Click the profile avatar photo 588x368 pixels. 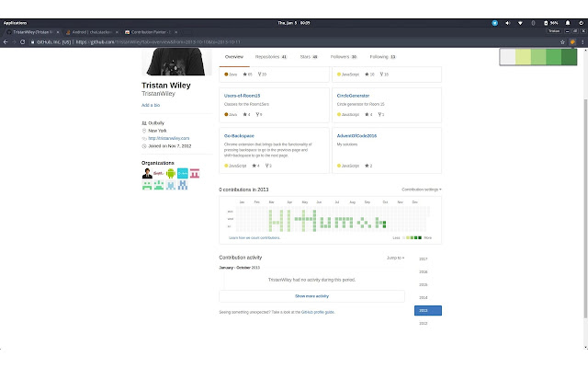(x=176, y=62)
